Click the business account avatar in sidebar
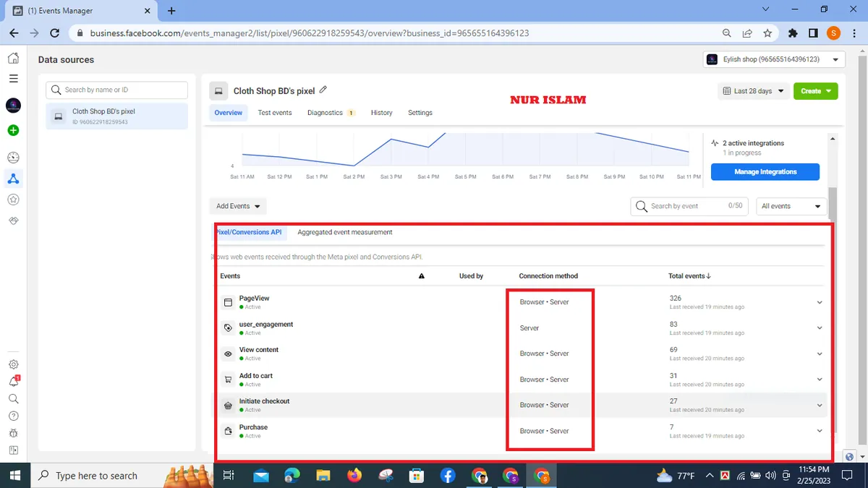 click(x=13, y=106)
